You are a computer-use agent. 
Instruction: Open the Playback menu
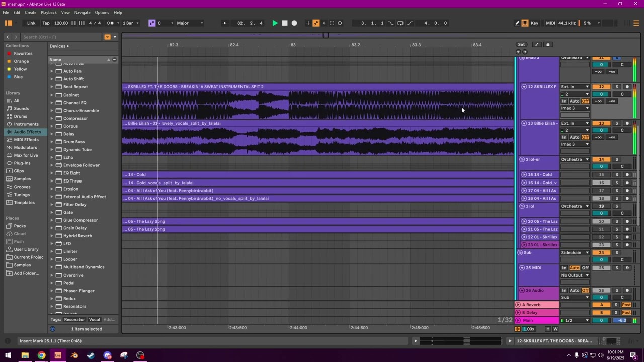pyautogui.click(x=49, y=12)
